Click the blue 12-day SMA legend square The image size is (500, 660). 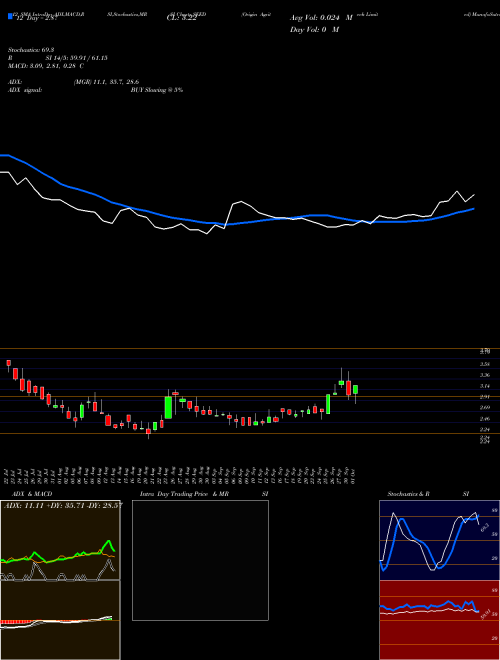coord(11,16)
